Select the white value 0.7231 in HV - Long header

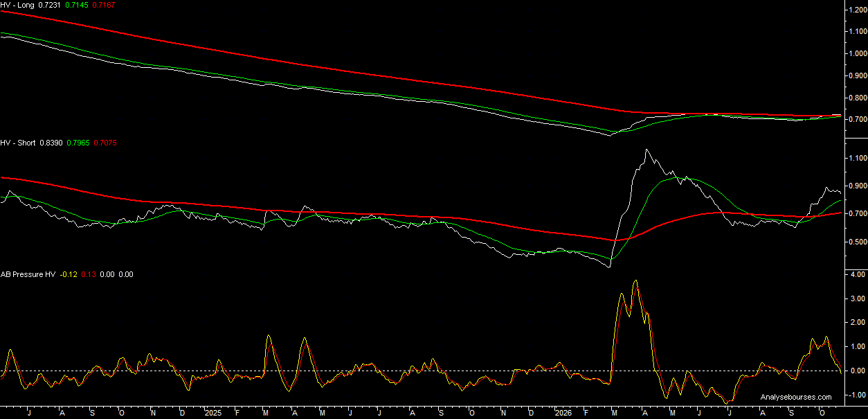pos(50,4)
